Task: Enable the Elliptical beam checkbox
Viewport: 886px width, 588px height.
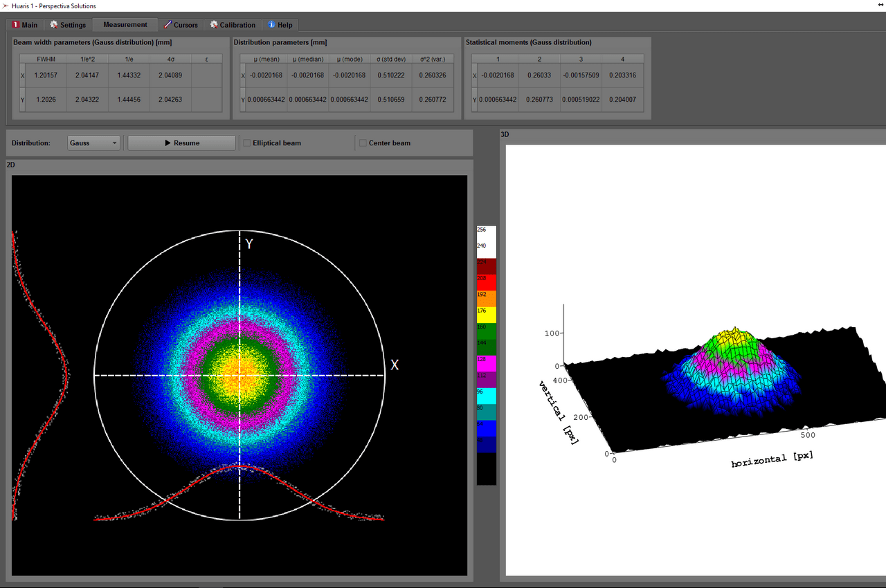Action: pos(246,143)
